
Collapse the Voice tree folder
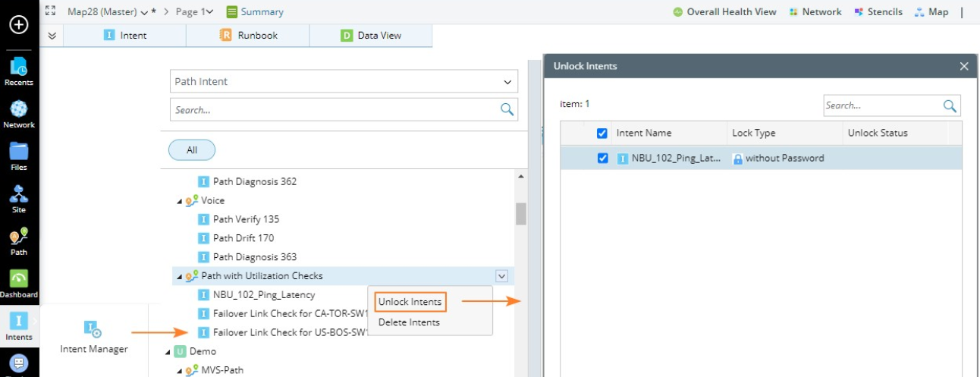(180, 201)
